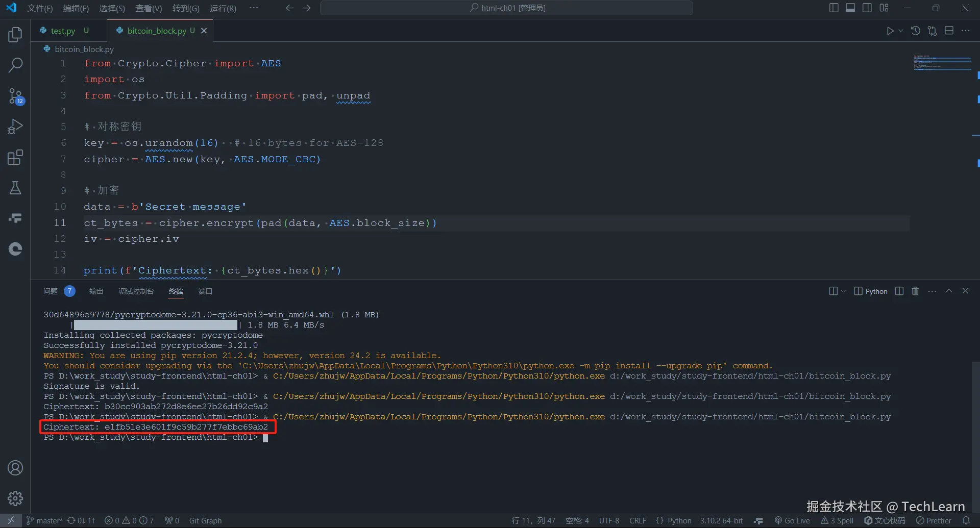This screenshot has height=528, width=980.
Task: Switch to the 问题 panel tab
Action: pos(51,291)
